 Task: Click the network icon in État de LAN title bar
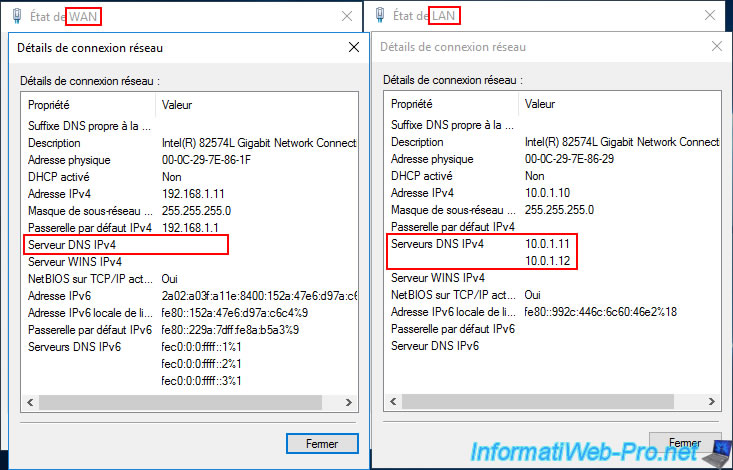pyautogui.click(x=380, y=16)
